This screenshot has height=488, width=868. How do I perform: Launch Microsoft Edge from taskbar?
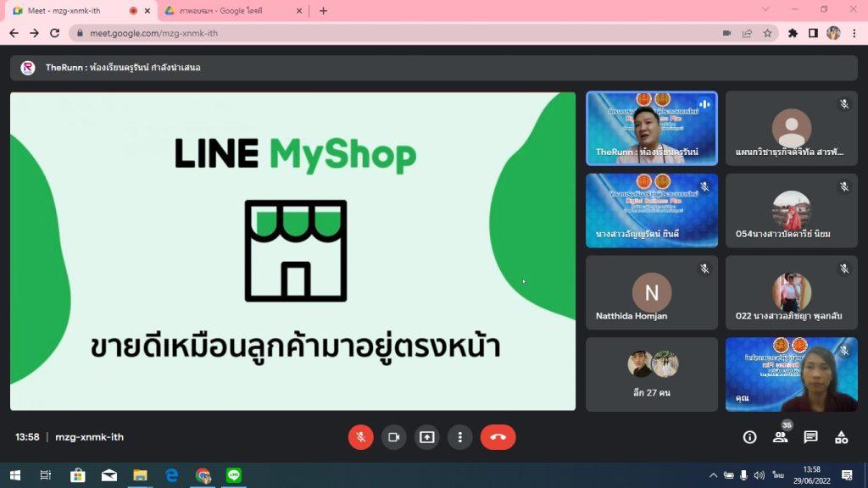click(171, 475)
